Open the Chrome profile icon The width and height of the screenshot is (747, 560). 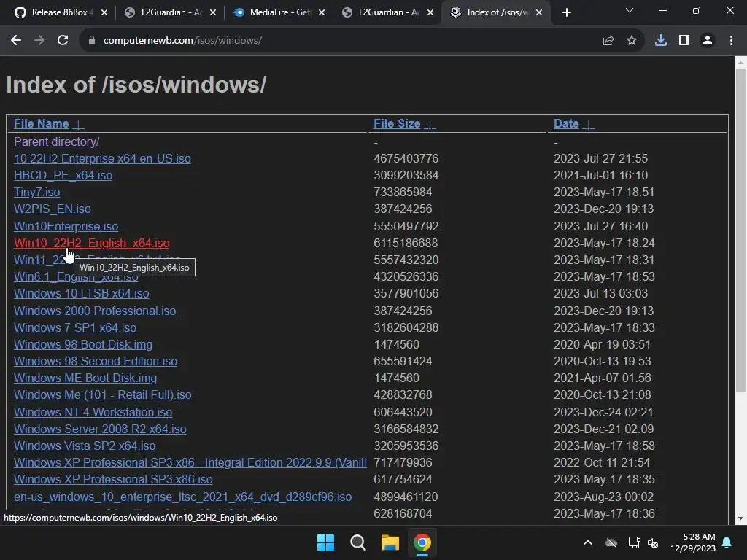pos(708,41)
